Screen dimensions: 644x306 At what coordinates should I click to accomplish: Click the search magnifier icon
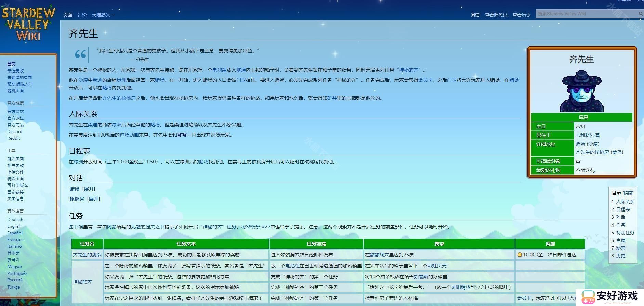640,14
